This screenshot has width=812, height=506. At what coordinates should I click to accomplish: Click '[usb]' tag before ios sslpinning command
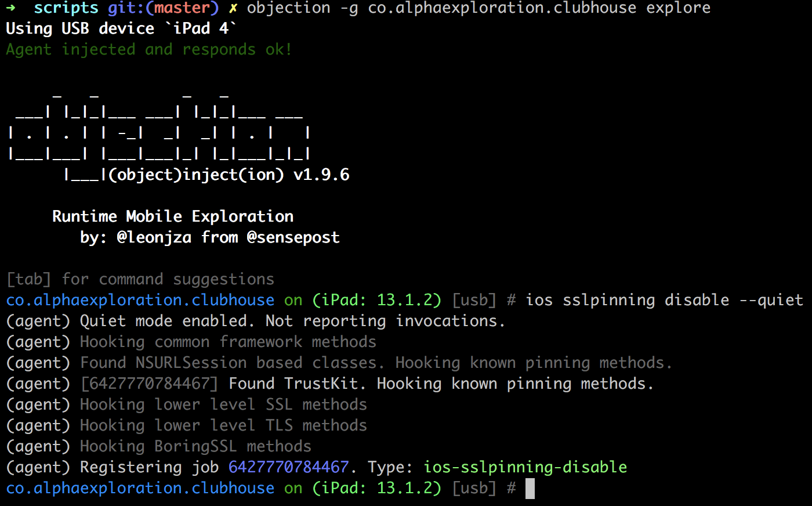(474, 300)
